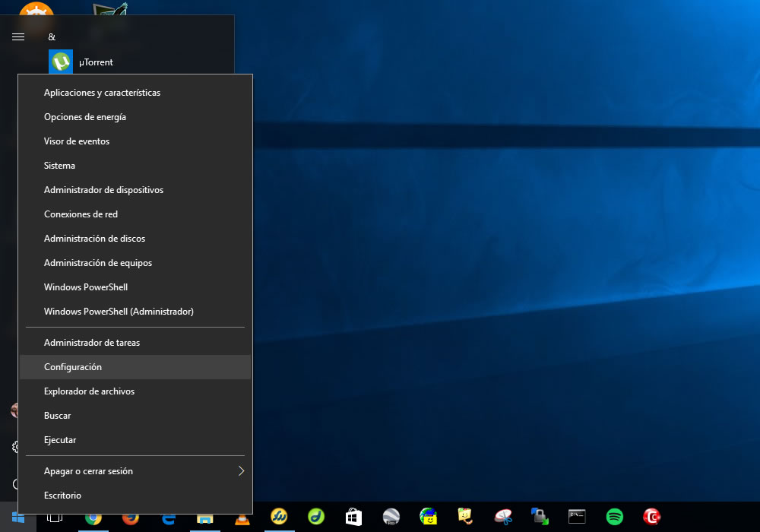The width and height of the screenshot is (760, 532).
Task: Select 'Configuración' in the context menu
Action: [x=73, y=367]
